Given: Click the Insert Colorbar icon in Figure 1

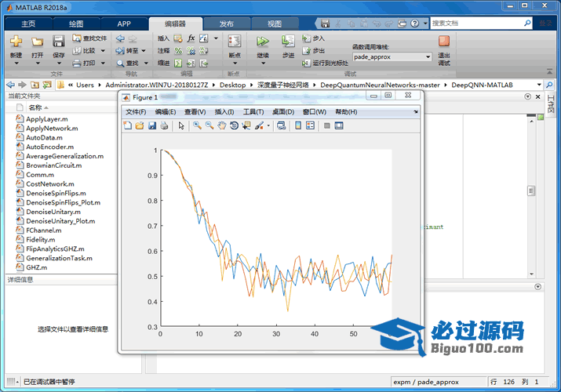Looking at the screenshot, I should click(x=298, y=125).
